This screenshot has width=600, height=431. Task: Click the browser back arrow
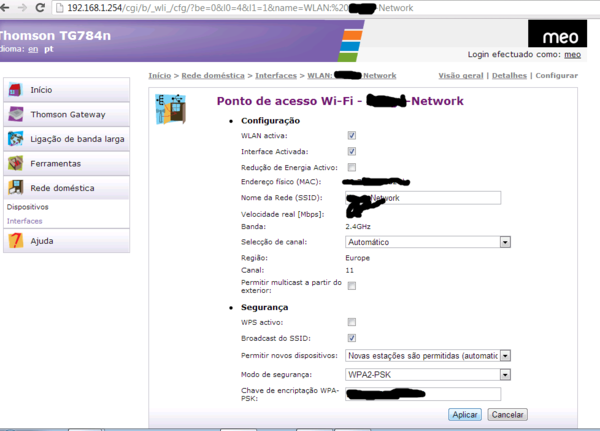pos(5,8)
